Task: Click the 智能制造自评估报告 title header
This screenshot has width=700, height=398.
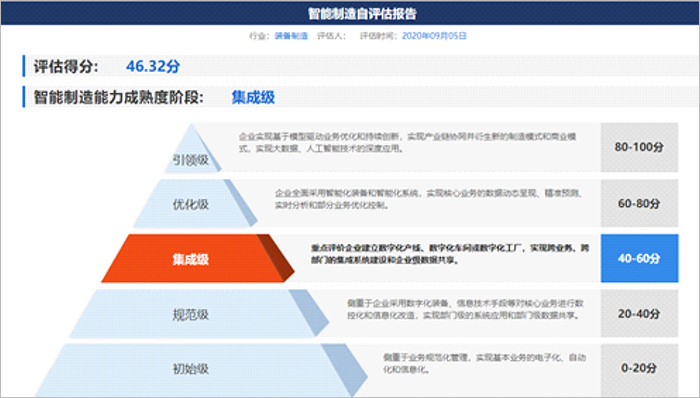Action: (362, 14)
